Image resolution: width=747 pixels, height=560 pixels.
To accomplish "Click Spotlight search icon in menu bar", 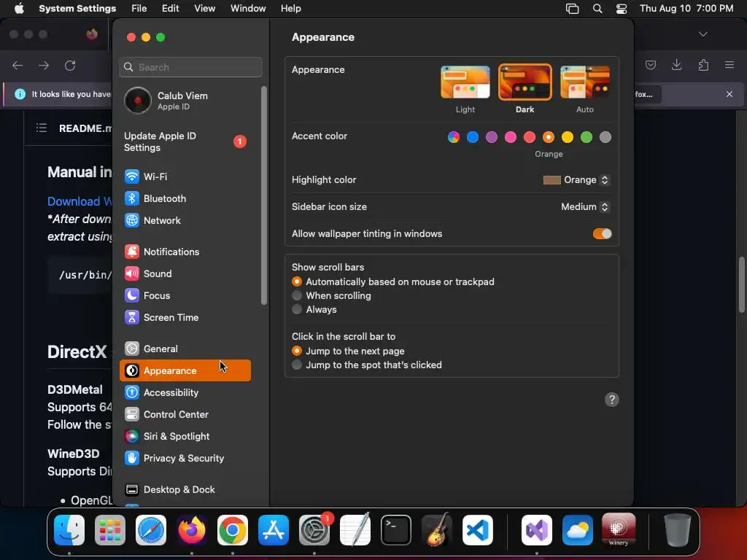I will (597, 9).
